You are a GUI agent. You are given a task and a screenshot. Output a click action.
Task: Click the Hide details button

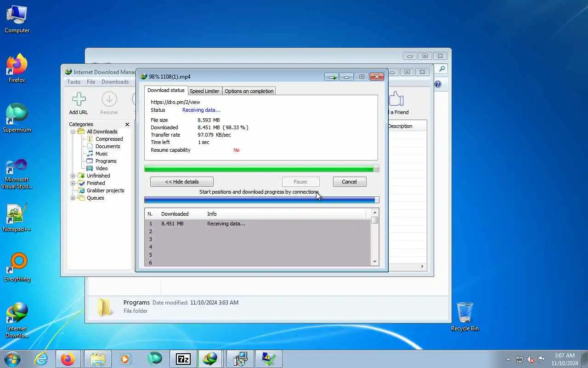click(182, 182)
